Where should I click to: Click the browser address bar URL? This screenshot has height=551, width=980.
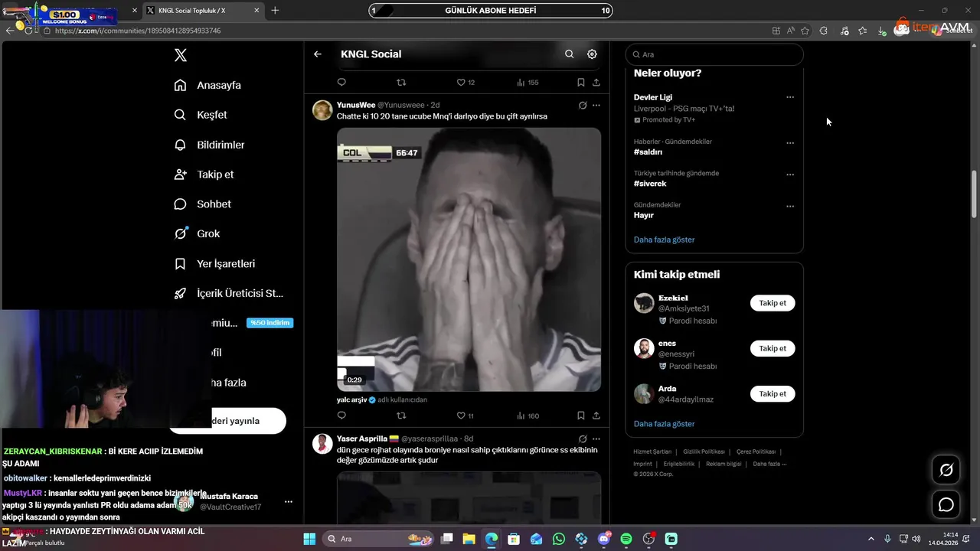[138, 31]
